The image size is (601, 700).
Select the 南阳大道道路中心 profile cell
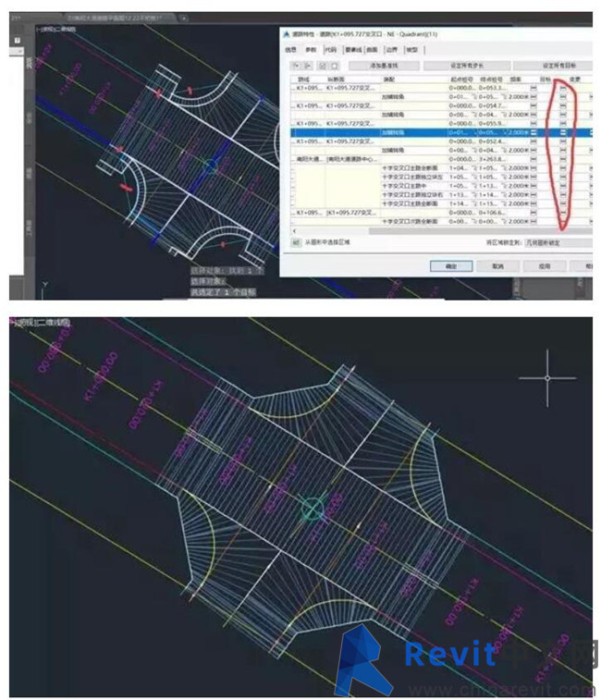[352, 159]
